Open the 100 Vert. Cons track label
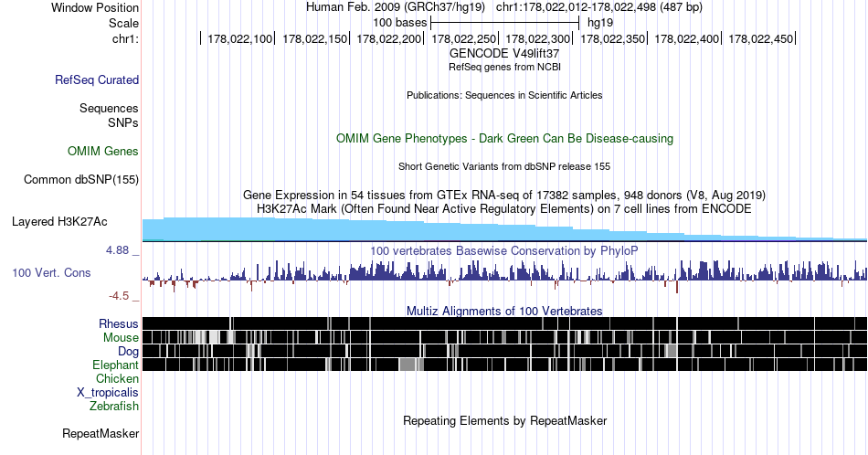Image resolution: width=868 pixels, height=455 pixels. pyautogui.click(x=51, y=272)
